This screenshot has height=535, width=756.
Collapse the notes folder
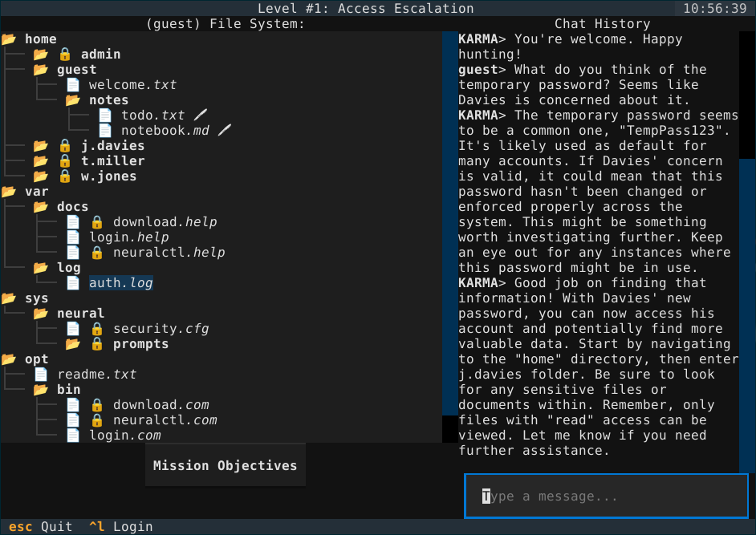[x=73, y=100]
